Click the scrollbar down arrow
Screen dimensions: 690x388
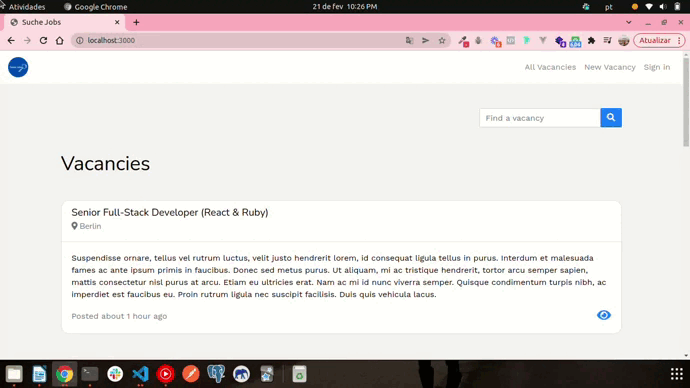(x=686, y=355)
